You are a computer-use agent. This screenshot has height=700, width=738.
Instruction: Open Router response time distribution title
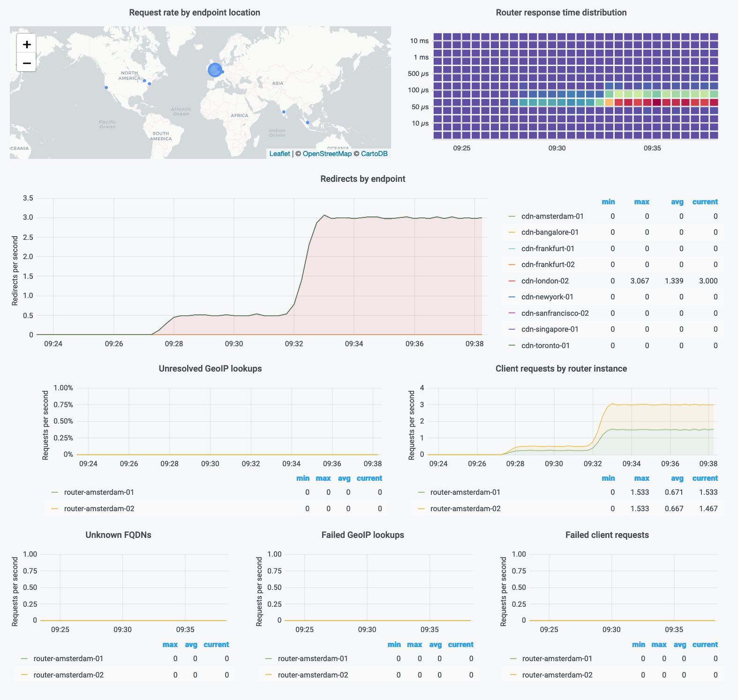click(x=561, y=13)
